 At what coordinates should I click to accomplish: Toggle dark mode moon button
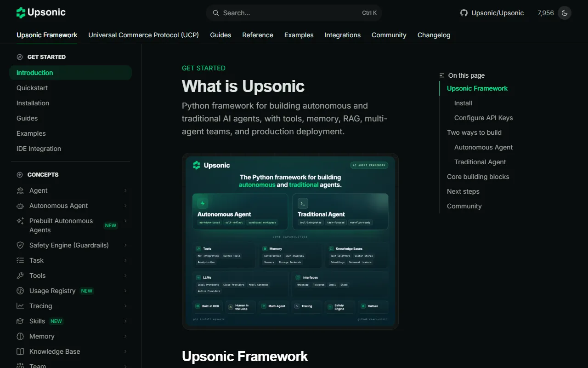point(565,13)
